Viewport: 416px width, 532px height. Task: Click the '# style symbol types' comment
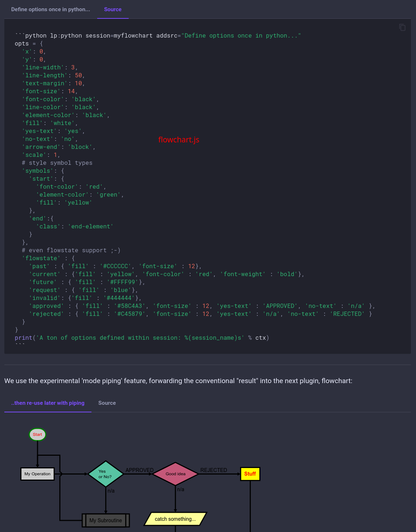(57, 163)
